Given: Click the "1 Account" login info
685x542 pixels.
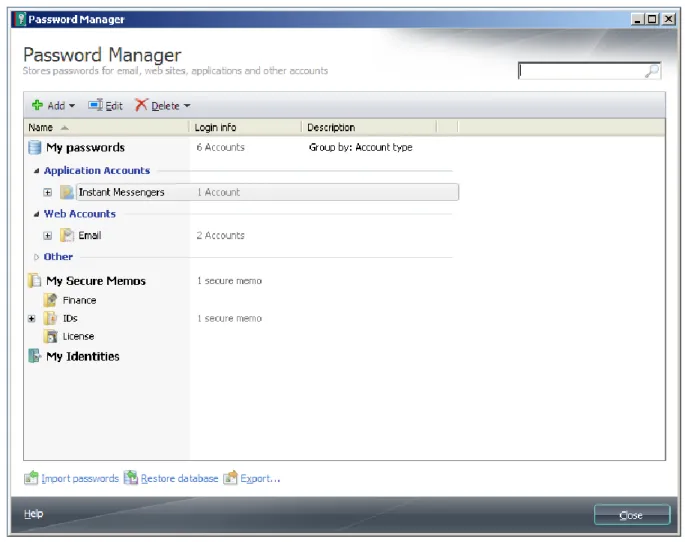Looking at the screenshot, I should 218,192.
